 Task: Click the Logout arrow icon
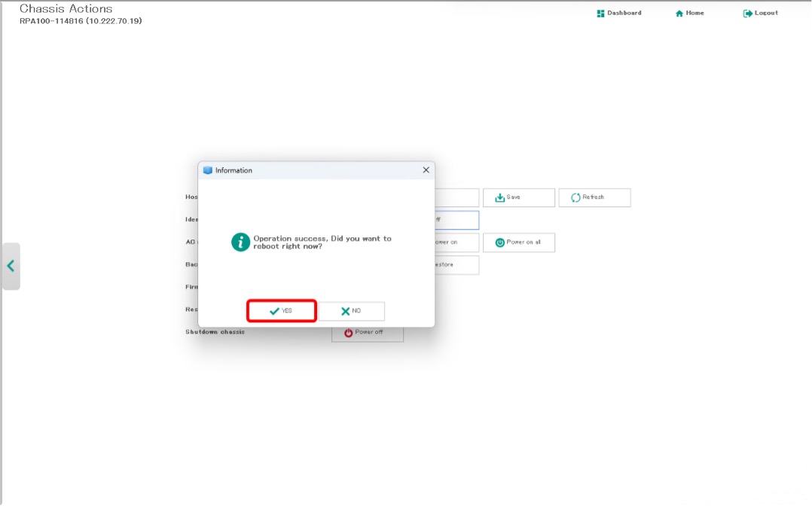click(747, 14)
